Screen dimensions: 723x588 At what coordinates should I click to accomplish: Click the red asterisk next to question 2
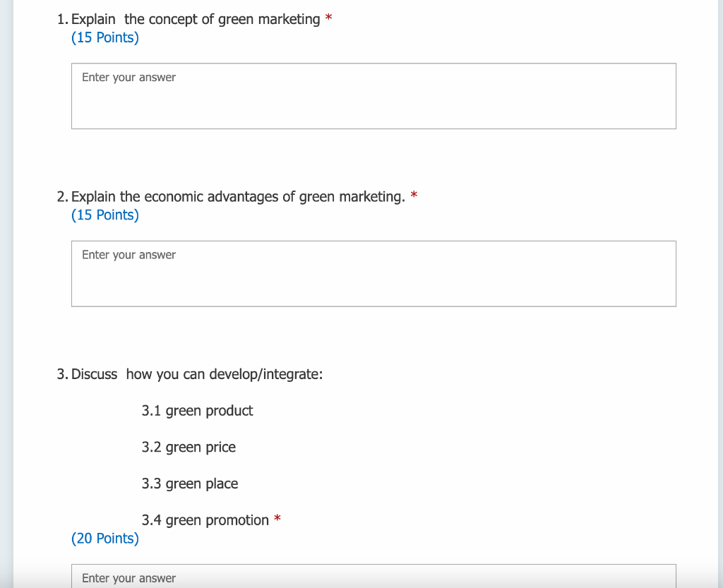coord(414,195)
